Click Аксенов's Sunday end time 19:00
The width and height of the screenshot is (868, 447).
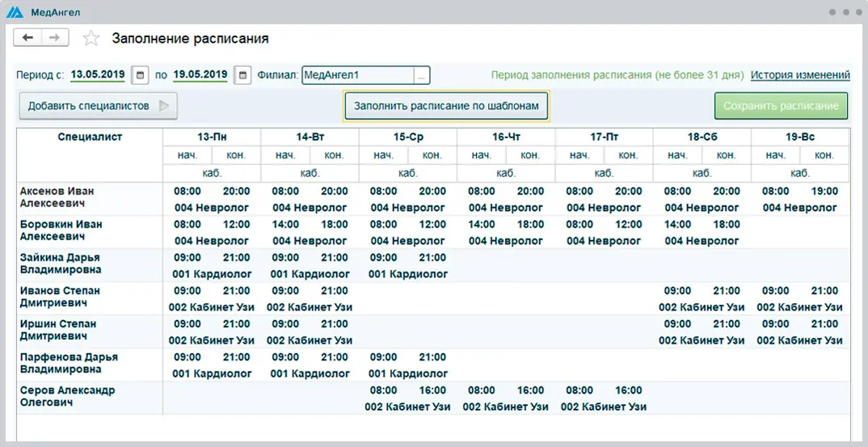tap(824, 192)
